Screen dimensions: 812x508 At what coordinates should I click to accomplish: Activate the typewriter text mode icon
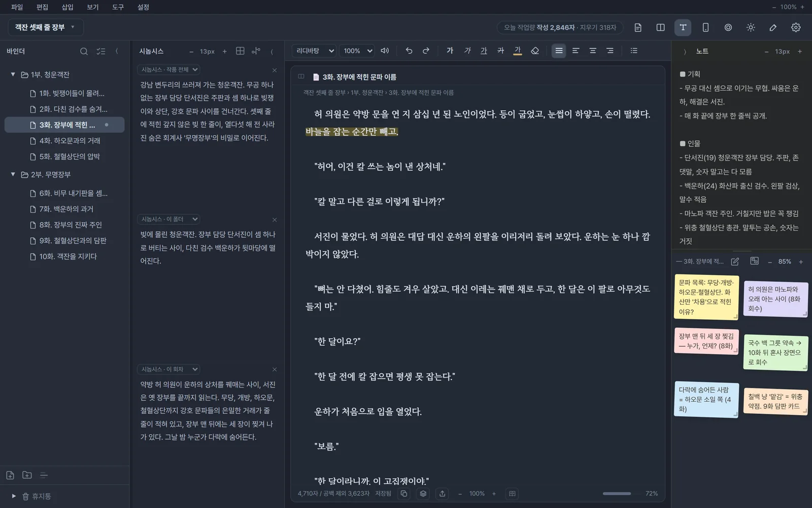pyautogui.click(x=683, y=27)
